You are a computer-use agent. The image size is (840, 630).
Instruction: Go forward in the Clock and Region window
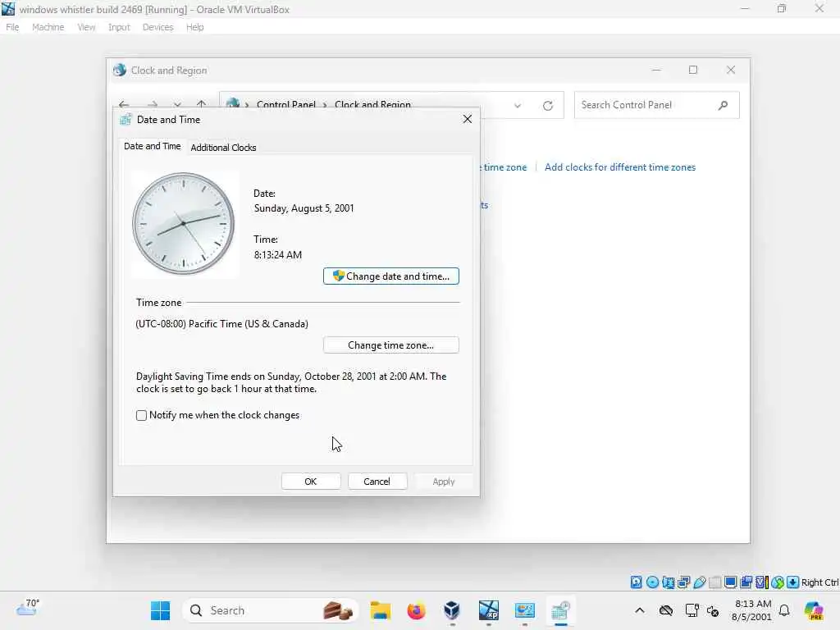click(x=152, y=104)
